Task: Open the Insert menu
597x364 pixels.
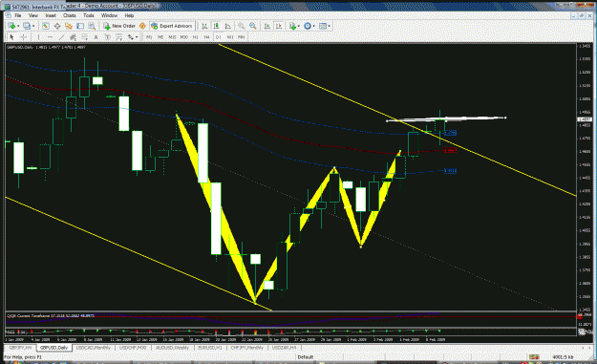Action: [51, 15]
